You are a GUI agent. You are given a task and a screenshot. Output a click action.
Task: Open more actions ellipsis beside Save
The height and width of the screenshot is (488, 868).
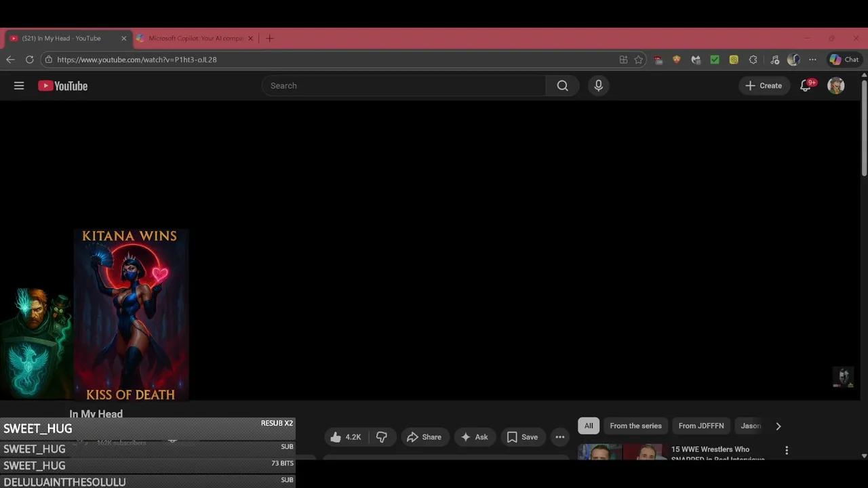[x=560, y=437]
